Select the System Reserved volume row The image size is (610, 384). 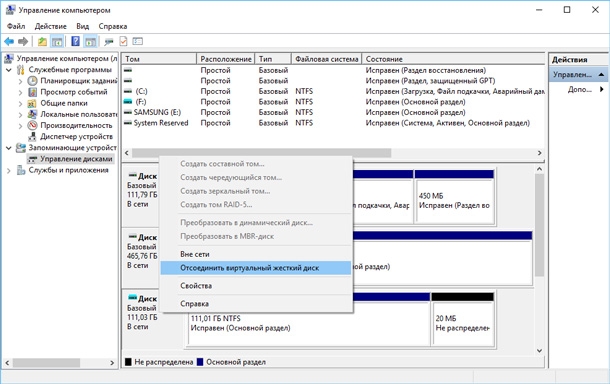(x=333, y=123)
